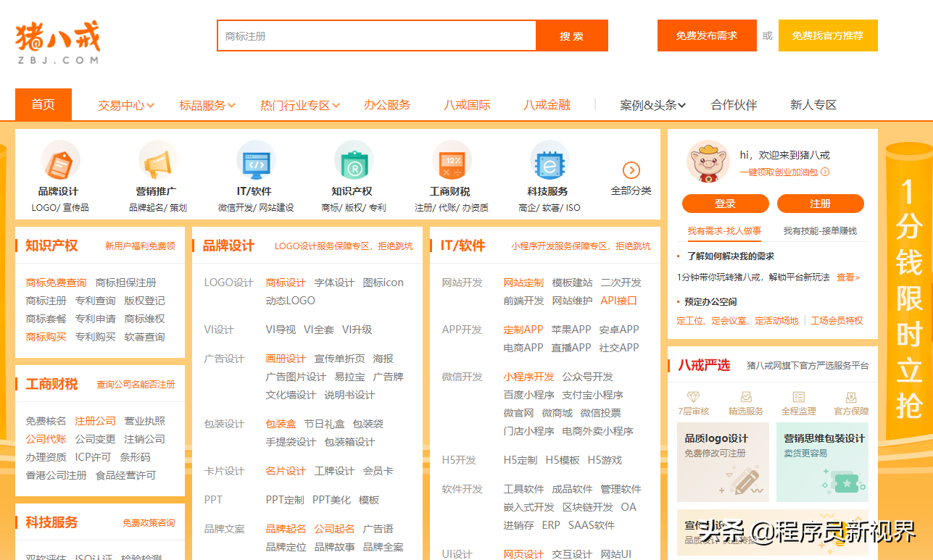Expand the 交易中心 dropdown menu

pos(125,104)
